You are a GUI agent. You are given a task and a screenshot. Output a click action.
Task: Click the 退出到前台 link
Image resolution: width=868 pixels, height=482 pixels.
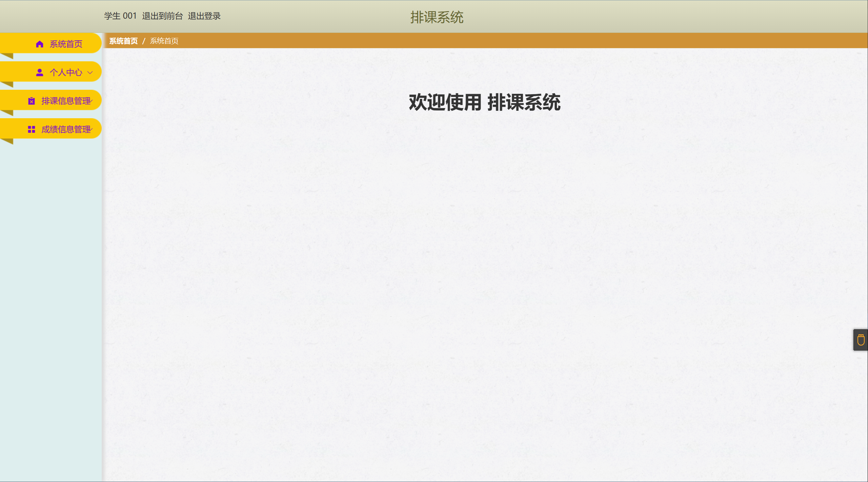coord(162,16)
